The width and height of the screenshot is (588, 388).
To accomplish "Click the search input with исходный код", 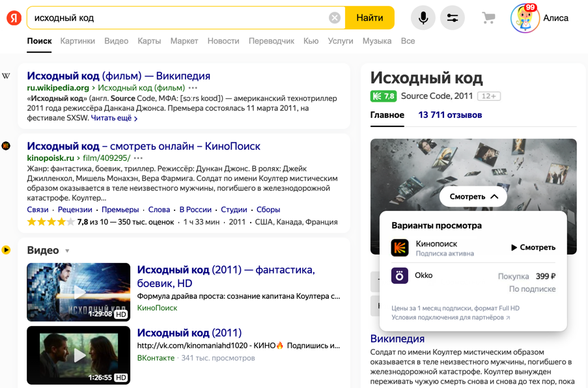I will click(x=176, y=18).
